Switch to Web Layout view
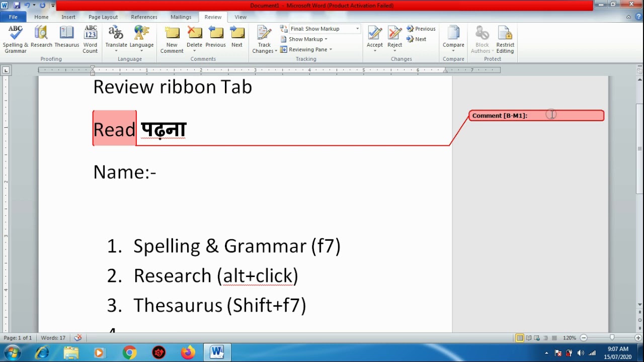644x362 pixels. [537, 338]
